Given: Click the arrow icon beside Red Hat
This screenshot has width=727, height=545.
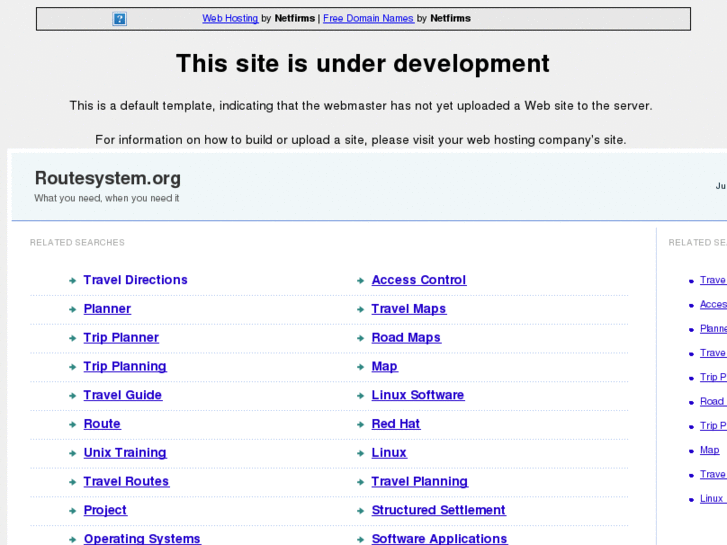Looking at the screenshot, I should pyautogui.click(x=360, y=424).
